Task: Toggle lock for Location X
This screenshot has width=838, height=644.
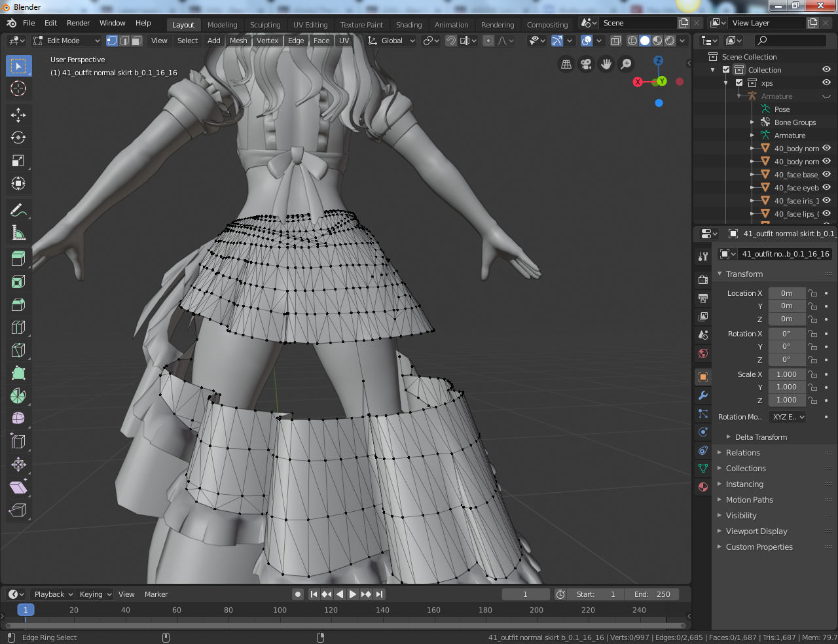Action: (812, 293)
